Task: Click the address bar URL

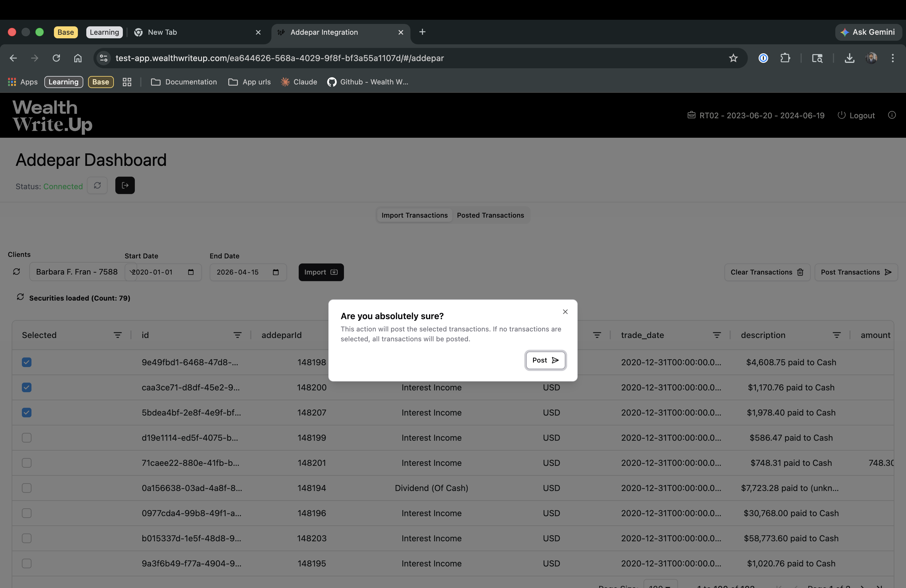Action: [x=280, y=58]
